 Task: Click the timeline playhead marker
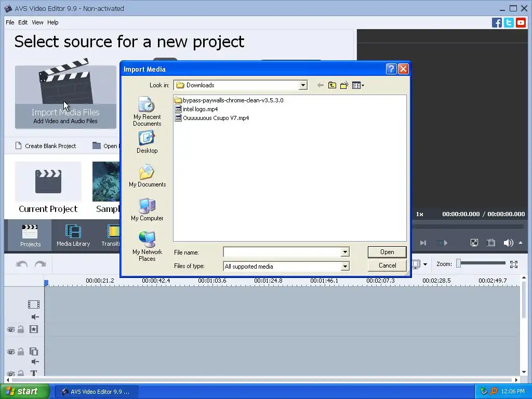pos(46,283)
